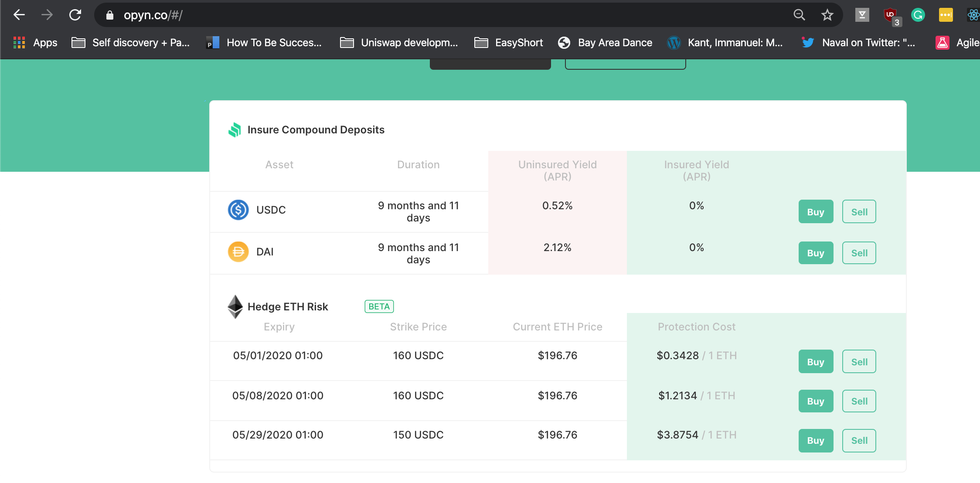Open Self discovery bookmark folder
This screenshot has width=980, height=483.
tap(130, 43)
